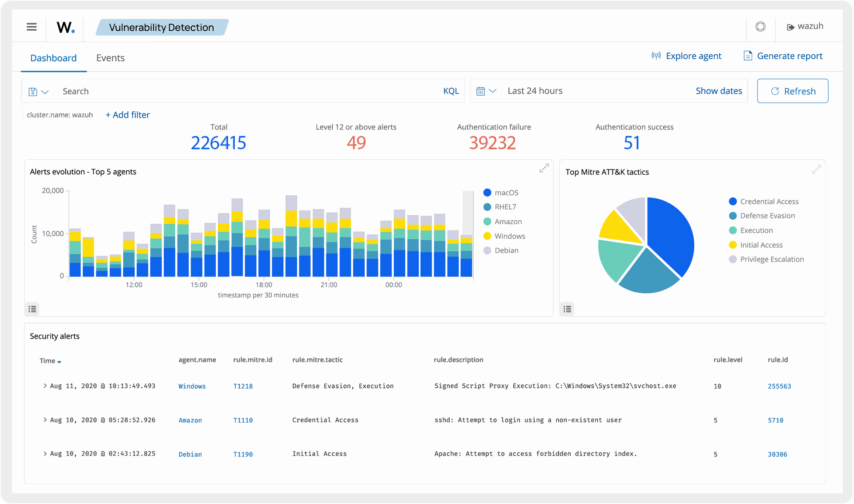
Task: Select the Dashboard tab
Action: tap(53, 58)
